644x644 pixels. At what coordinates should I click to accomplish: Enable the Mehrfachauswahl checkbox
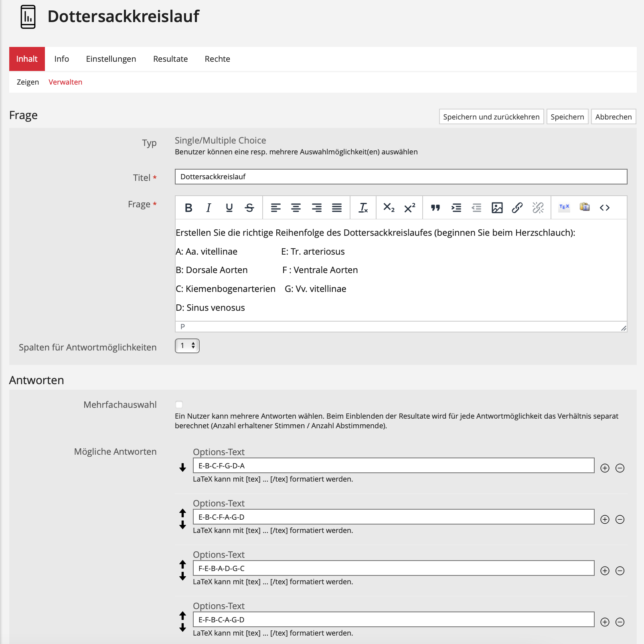click(179, 405)
